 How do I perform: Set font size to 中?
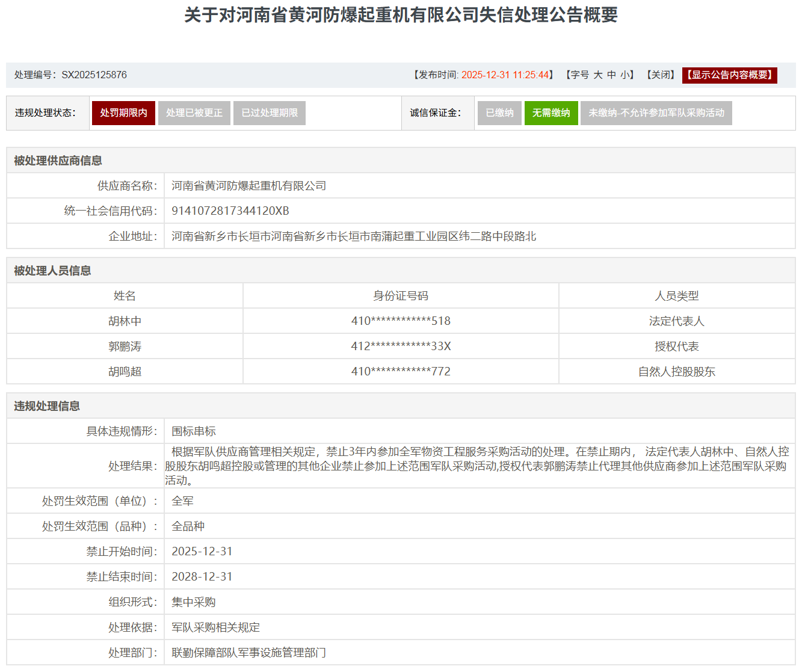[x=611, y=75]
